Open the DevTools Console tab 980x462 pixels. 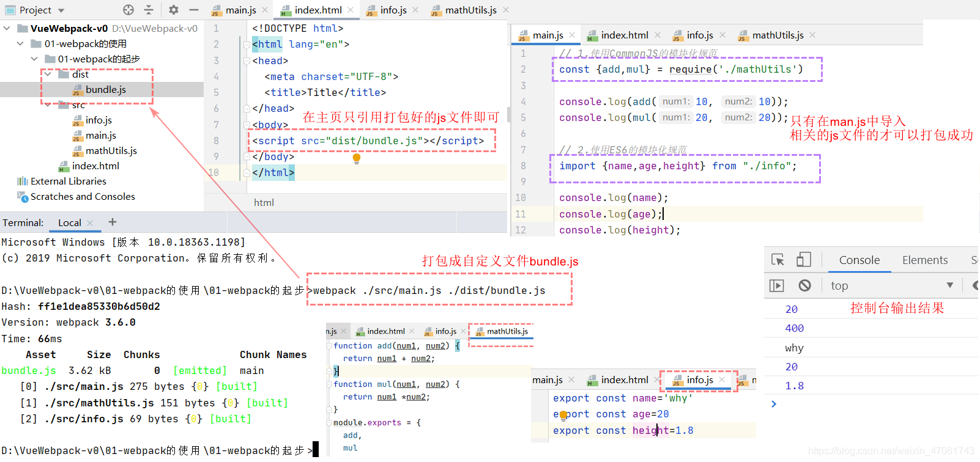point(859,260)
